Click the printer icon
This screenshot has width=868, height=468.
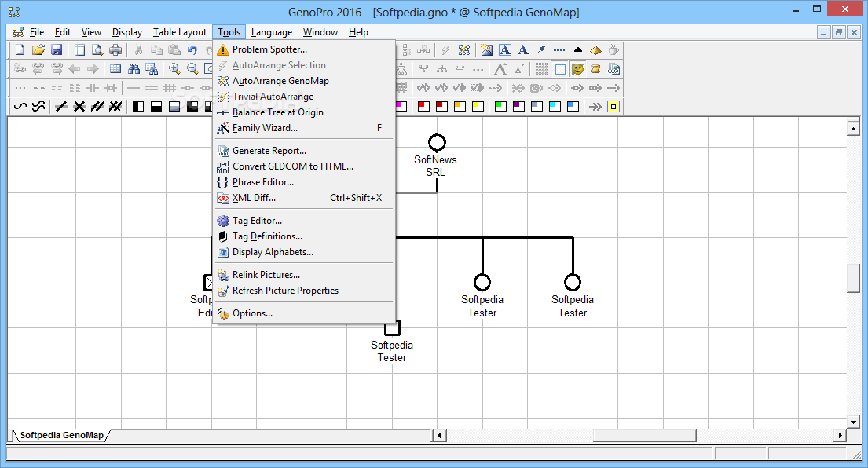115,49
